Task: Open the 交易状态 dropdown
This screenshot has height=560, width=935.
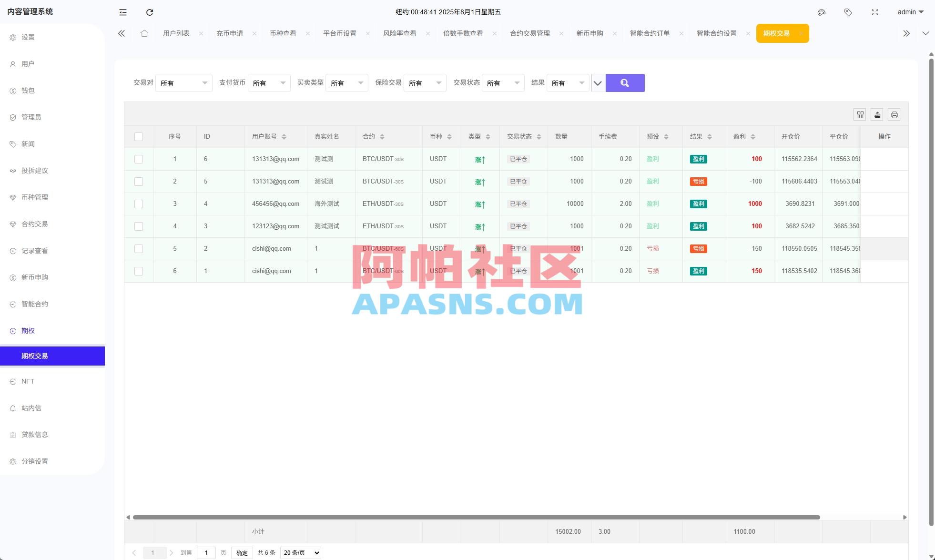Action: (x=503, y=83)
